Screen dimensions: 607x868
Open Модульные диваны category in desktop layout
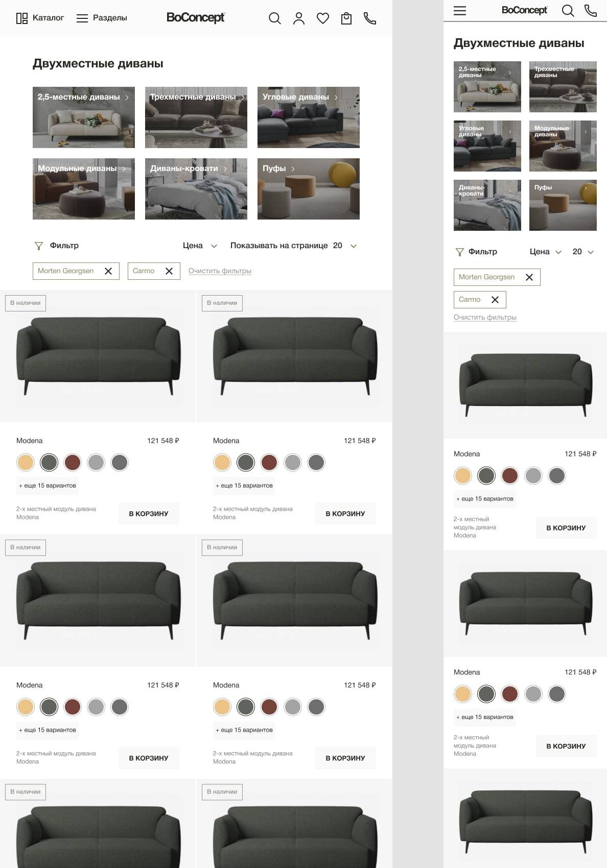pyautogui.click(x=84, y=189)
